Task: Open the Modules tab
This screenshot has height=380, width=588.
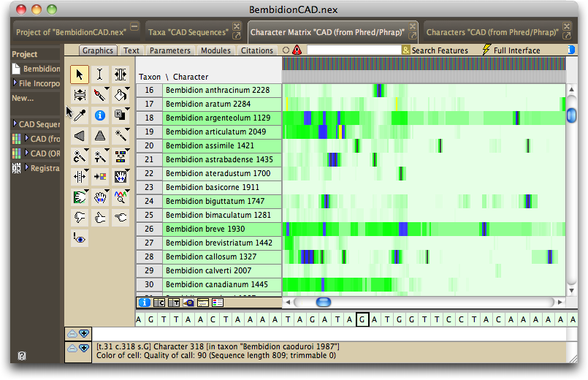Action: pyautogui.click(x=215, y=50)
